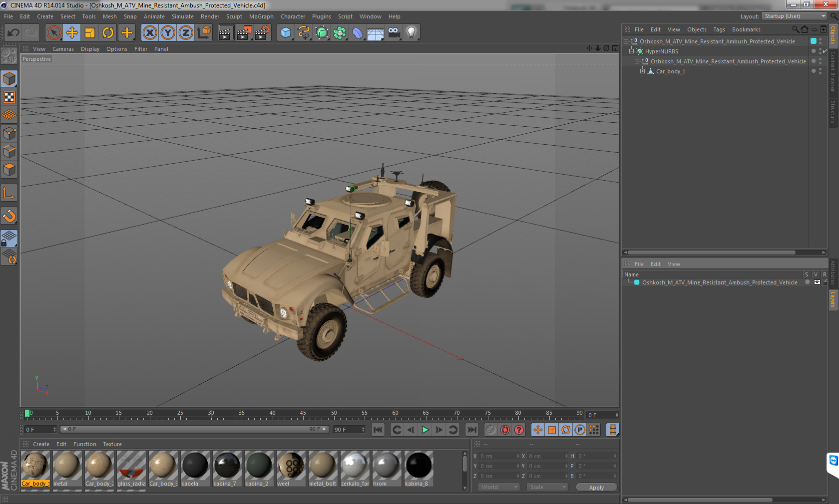839x504 pixels.
Task: Toggle X axis lock
Action: (x=149, y=33)
